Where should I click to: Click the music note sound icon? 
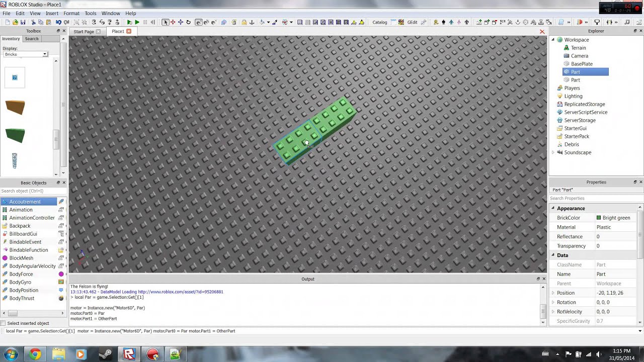(x=627, y=22)
